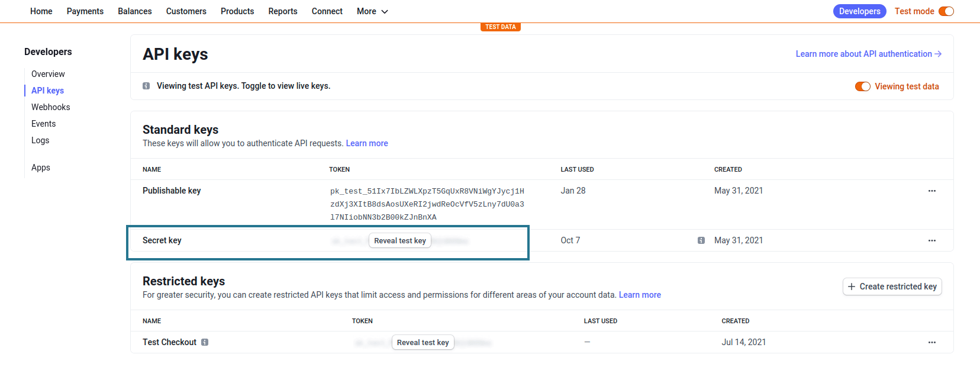Open the Test Checkout options ellipsis
Screen dimensions: 980x383
click(x=932, y=342)
